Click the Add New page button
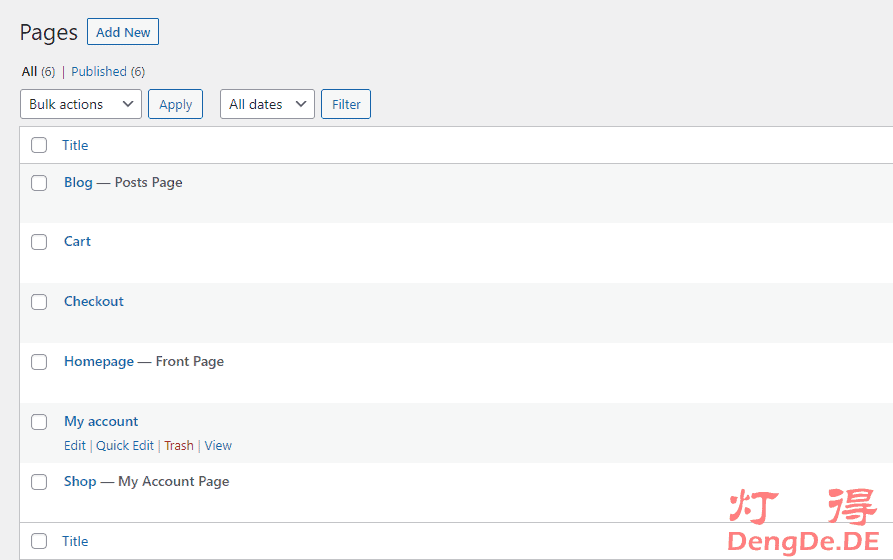Screen dimensions: 893x560 (x=123, y=32)
